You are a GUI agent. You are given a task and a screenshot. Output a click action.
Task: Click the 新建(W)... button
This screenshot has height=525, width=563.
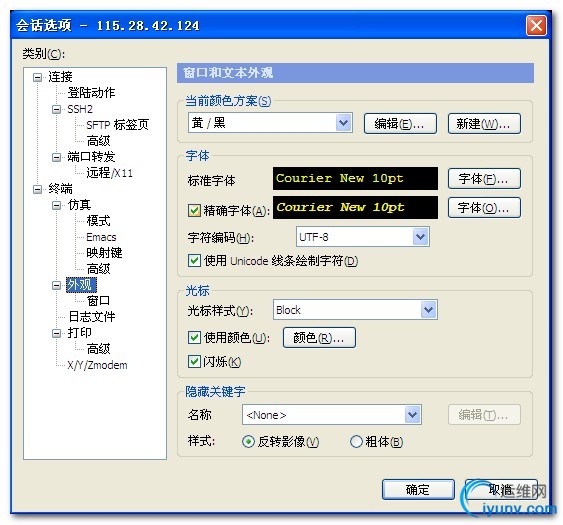(x=484, y=124)
